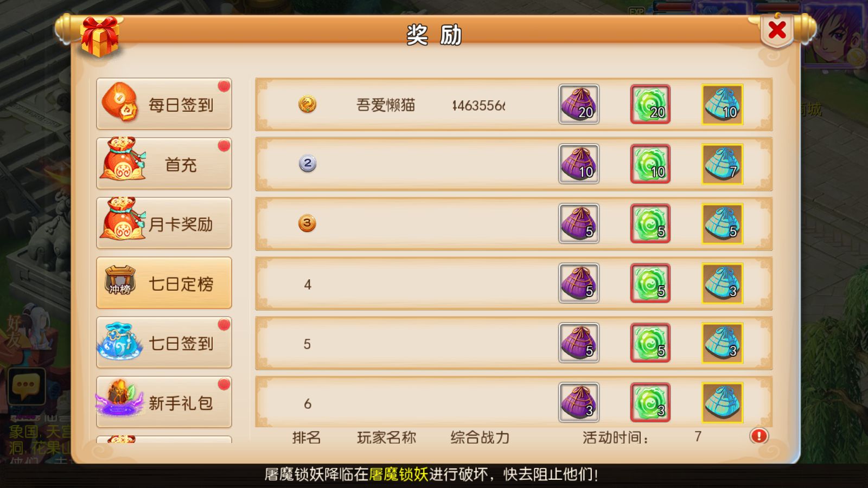Click the silver second-place medal icon
Viewport: 868px width, 488px height.
[308, 163]
